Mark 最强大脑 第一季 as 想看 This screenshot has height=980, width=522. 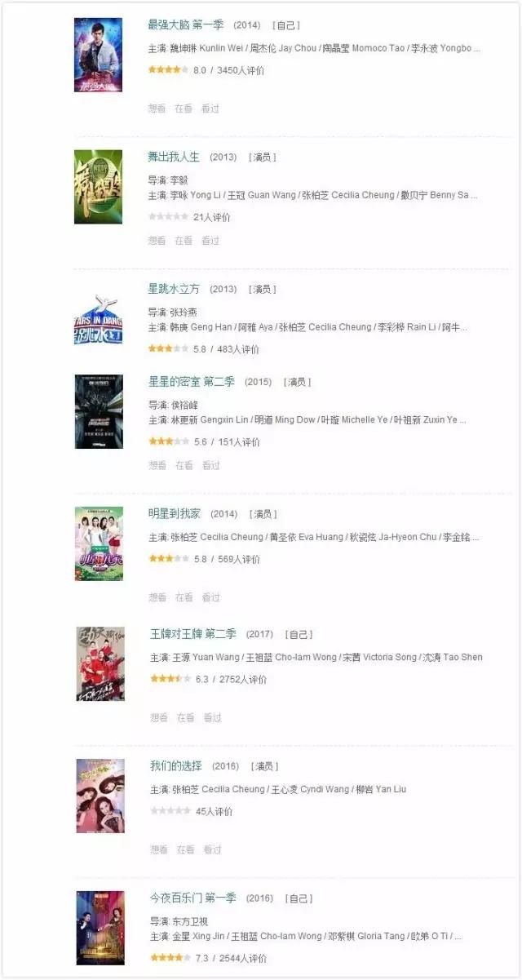click(157, 108)
